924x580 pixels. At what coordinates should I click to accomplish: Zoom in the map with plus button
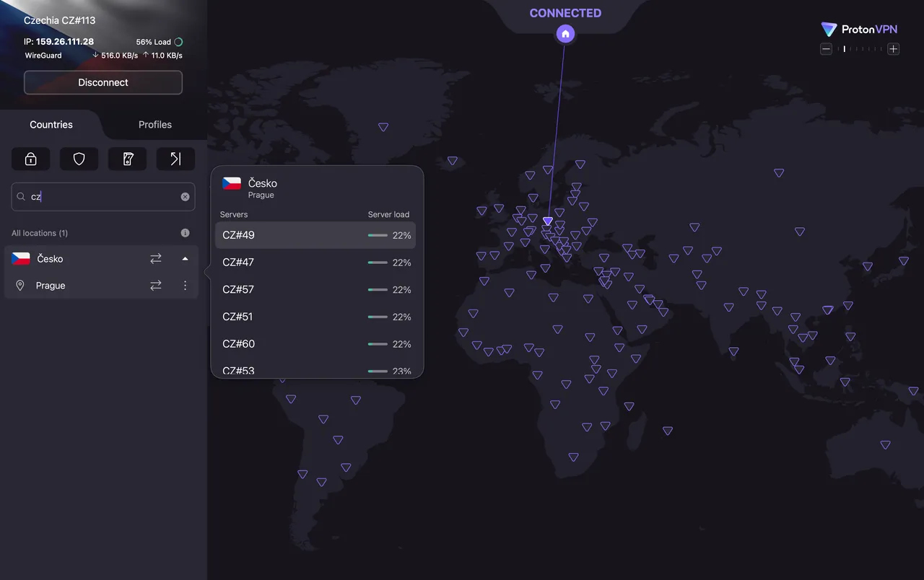point(894,49)
